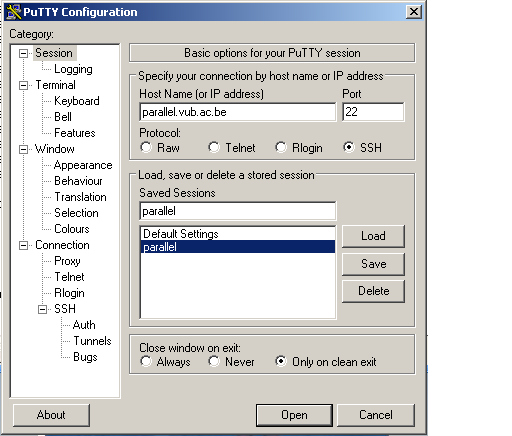Set close window on exit to Always
This screenshot has width=512, height=436.
146,361
